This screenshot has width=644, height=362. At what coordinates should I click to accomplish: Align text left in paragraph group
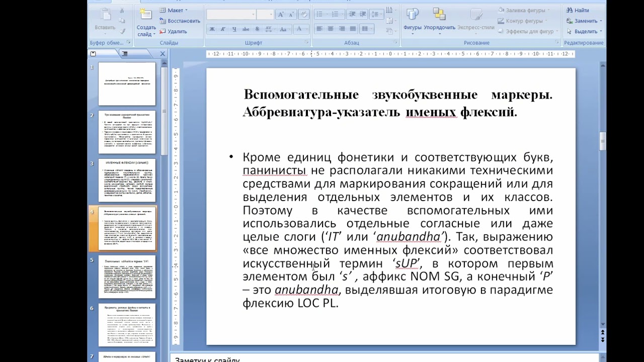point(319,29)
